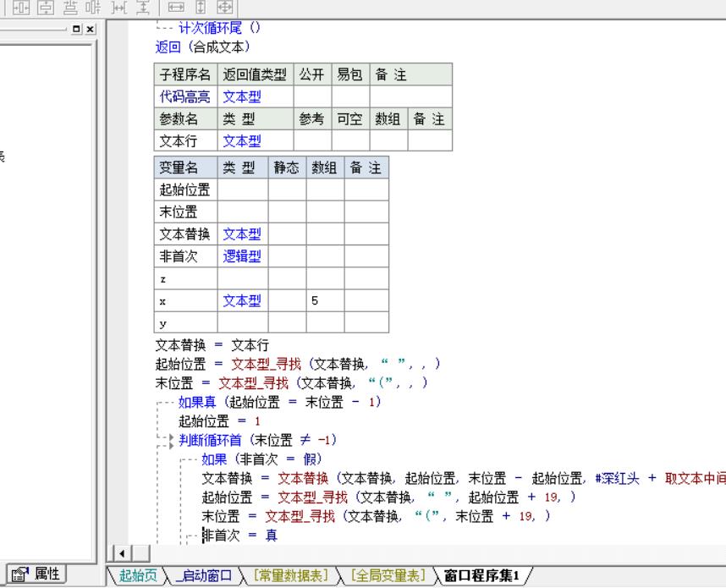
Task: Select variable y in the table
Action: pos(185,322)
